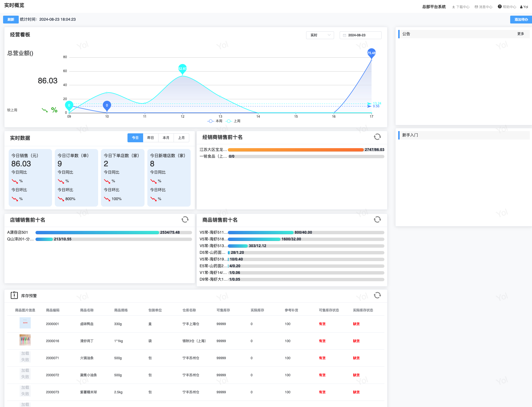Show 上月 realtime data
This screenshot has height=407, width=532.
(x=181, y=138)
